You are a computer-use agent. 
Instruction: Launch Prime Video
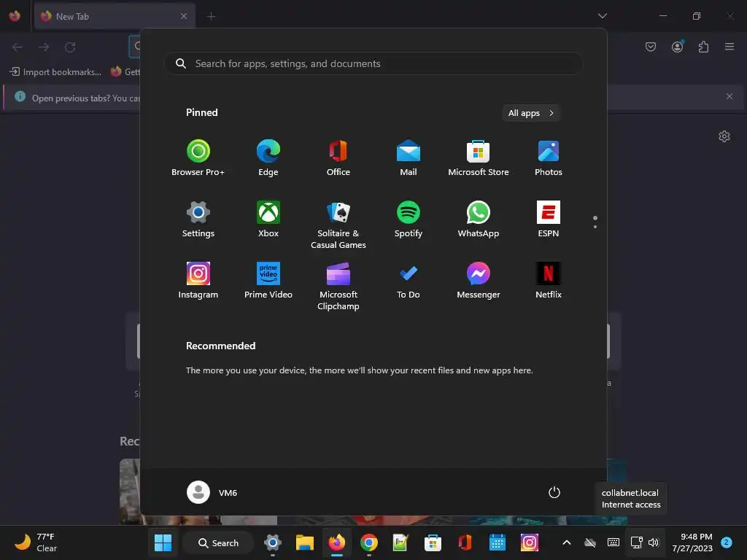click(268, 281)
